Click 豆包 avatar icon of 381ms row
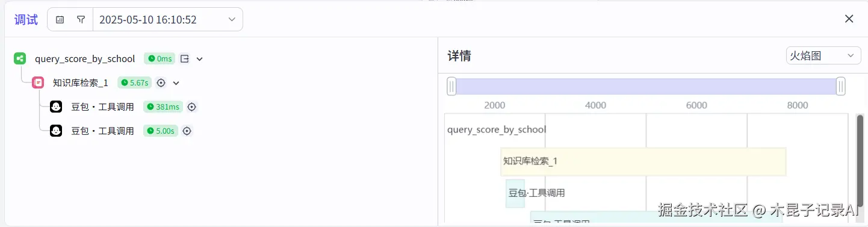868x227 pixels. (x=56, y=107)
